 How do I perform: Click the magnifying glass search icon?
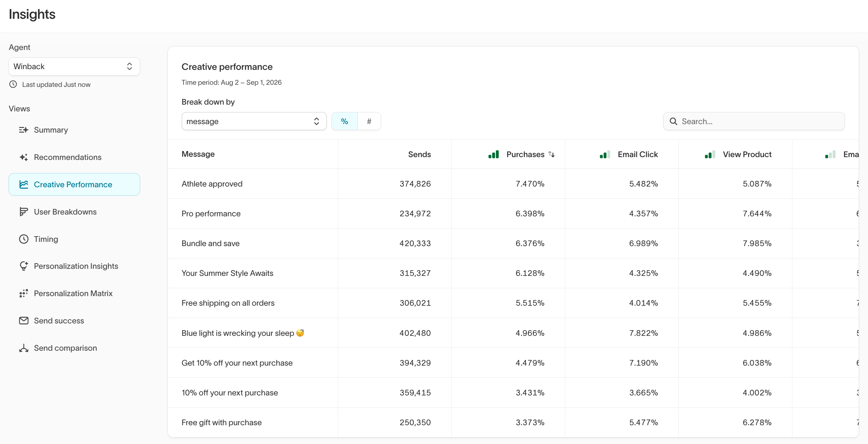pos(673,121)
